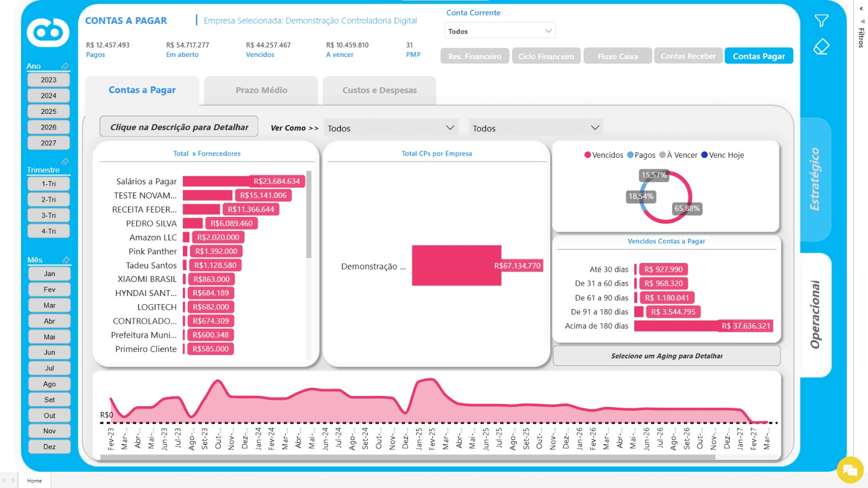Screen dimensions: 868x488
Task: Toggle the 2025 year slicer
Action: coord(49,111)
